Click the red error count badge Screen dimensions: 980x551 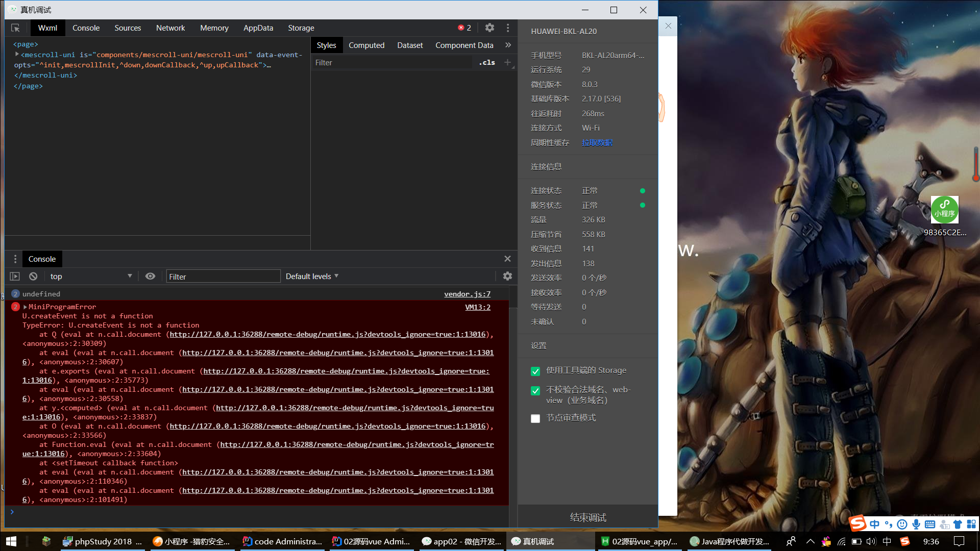(464, 28)
